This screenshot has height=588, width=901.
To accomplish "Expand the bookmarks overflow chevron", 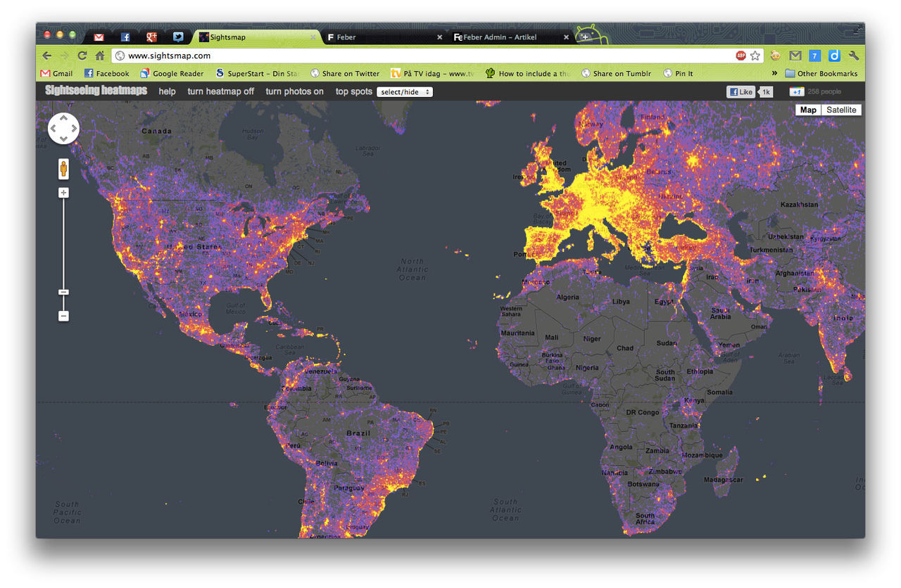I will [774, 73].
